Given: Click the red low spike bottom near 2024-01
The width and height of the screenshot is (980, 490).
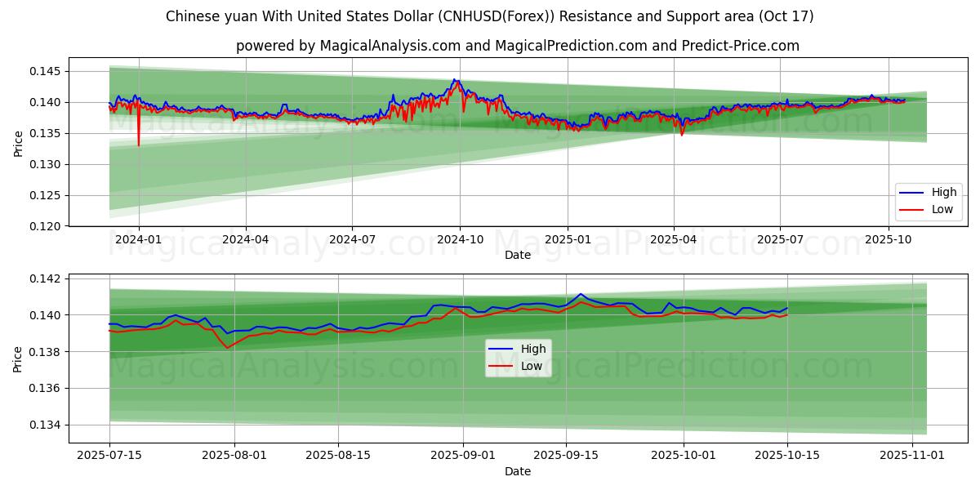Looking at the screenshot, I should pyautogui.click(x=138, y=145).
